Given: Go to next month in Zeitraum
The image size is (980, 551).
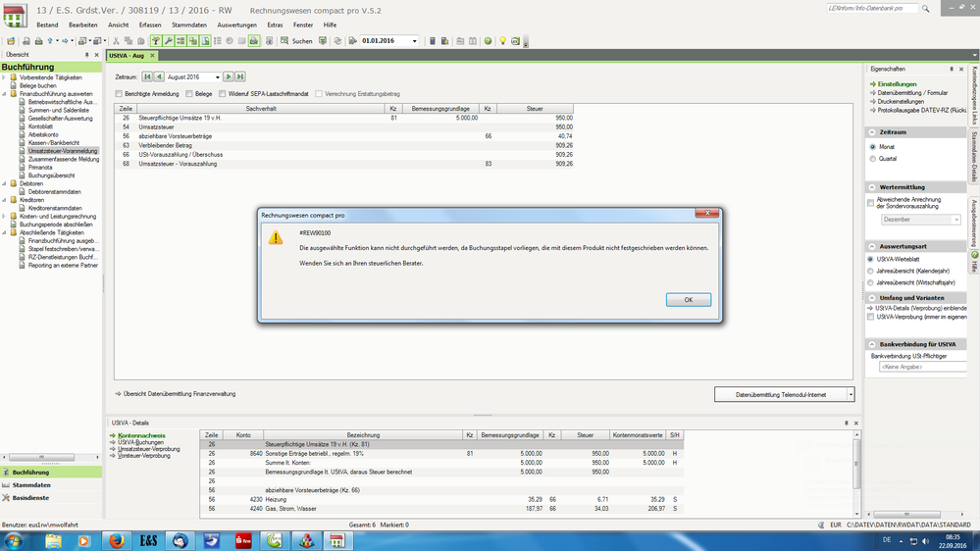Looking at the screenshot, I should [x=228, y=76].
